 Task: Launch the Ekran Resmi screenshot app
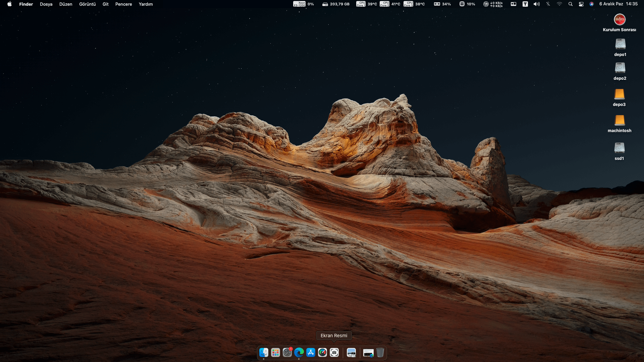(x=334, y=353)
